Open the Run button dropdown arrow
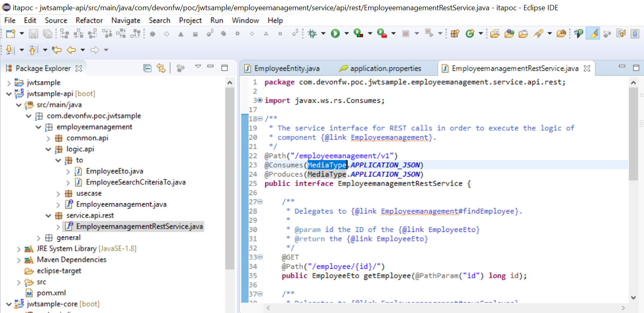Screen dimensions: 644x313 click(x=347, y=34)
